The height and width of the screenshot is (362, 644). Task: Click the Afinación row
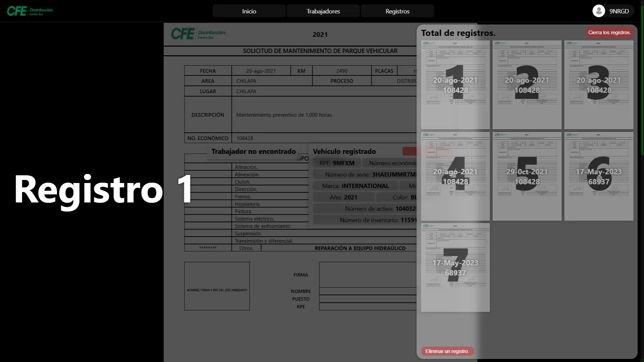tap(246, 167)
